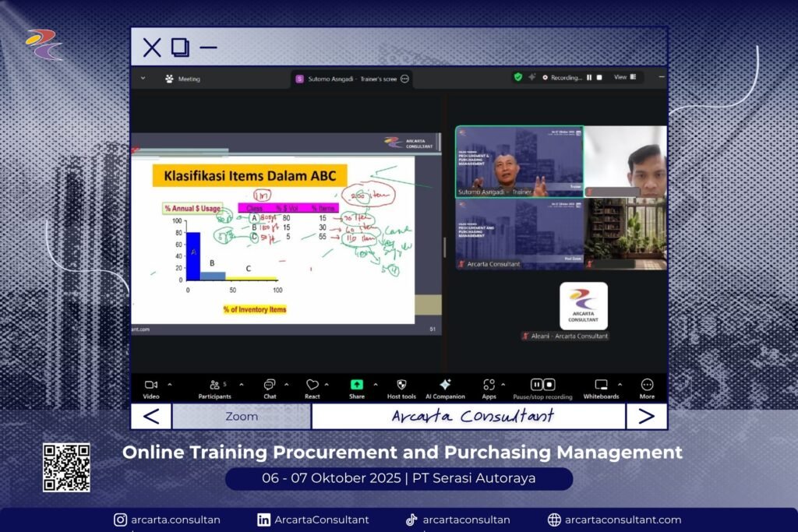Pause the recording in bottom toolbar
Image resolution: width=798 pixels, height=532 pixels.
537,385
